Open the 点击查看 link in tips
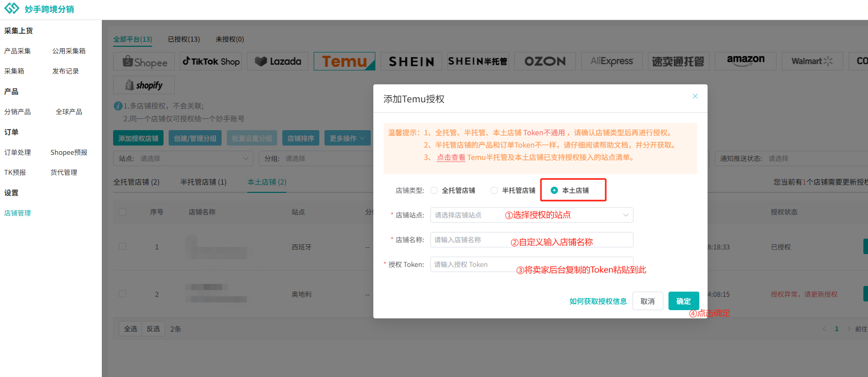The height and width of the screenshot is (377, 868). (x=451, y=157)
